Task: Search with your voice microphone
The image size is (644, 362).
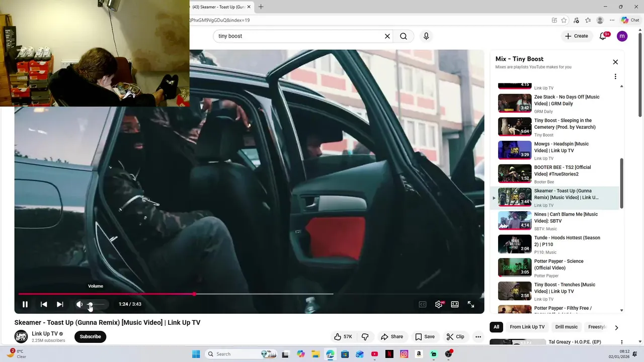Action: pos(426,36)
